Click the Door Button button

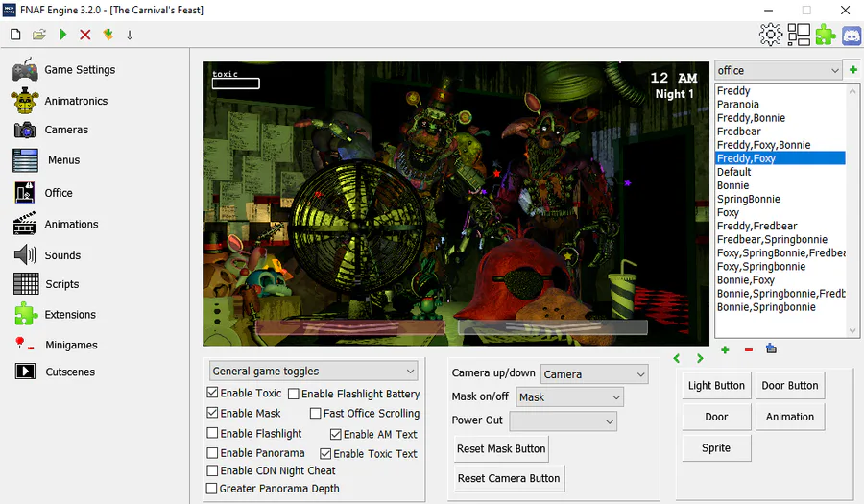[x=790, y=386]
